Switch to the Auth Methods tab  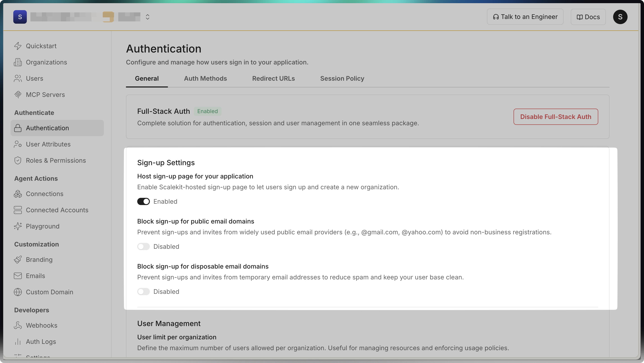205,78
